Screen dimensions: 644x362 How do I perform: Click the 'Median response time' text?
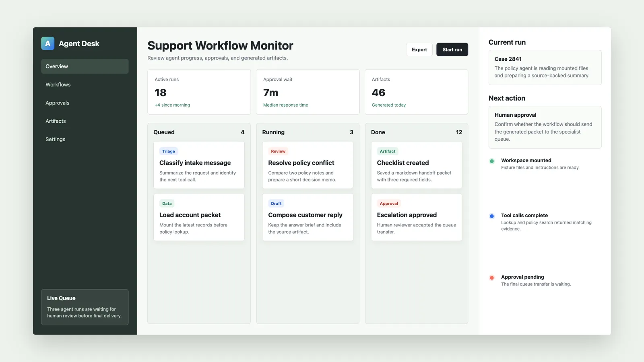(286, 105)
